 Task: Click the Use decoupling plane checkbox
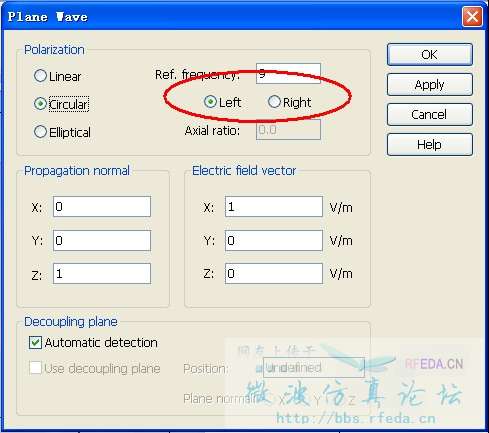(35, 368)
